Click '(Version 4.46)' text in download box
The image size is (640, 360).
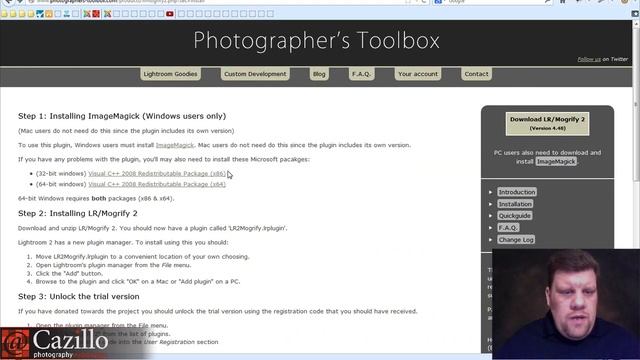pos(547,129)
